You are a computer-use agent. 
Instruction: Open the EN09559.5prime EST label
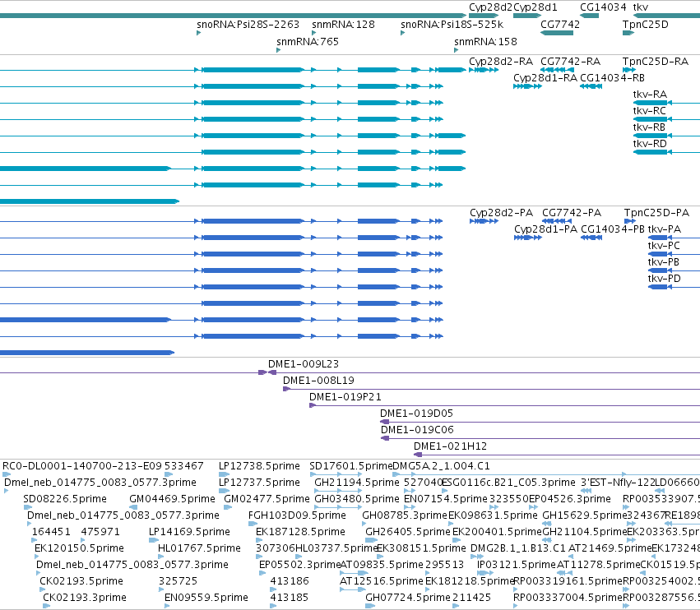pyautogui.click(x=206, y=598)
